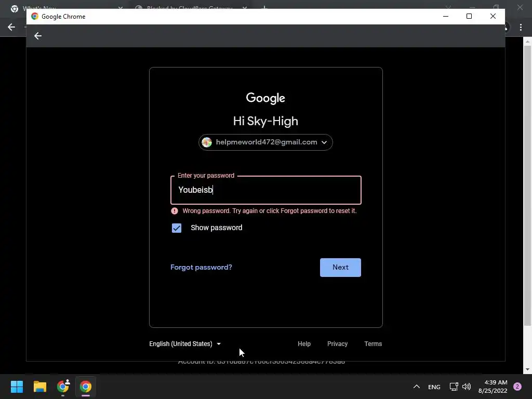Open the Privacy link
This screenshot has width=532, height=399.
[x=337, y=344]
